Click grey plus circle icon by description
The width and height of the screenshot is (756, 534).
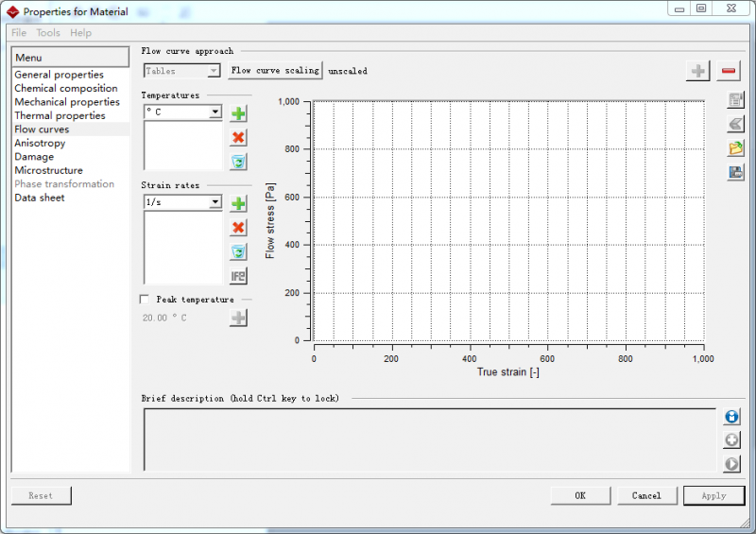pyautogui.click(x=731, y=439)
